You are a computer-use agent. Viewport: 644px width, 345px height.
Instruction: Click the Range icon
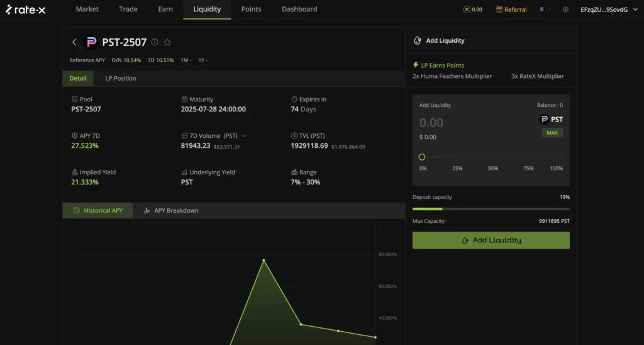pos(294,172)
